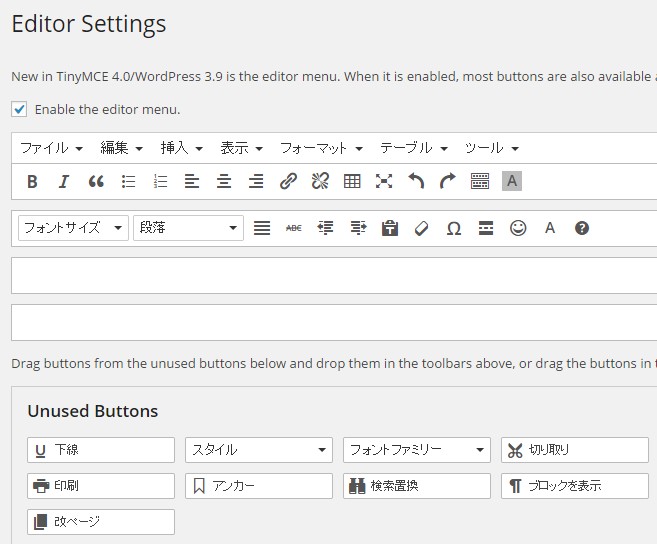Open the unused フォントファミリー dropdown
The width and height of the screenshot is (657, 544).
click(417, 450)
